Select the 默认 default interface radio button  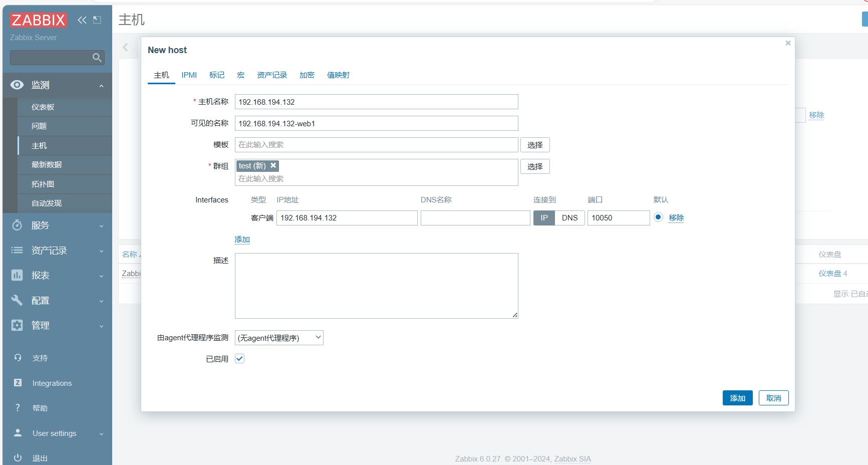pyautogui.click(x=659, y=217)
